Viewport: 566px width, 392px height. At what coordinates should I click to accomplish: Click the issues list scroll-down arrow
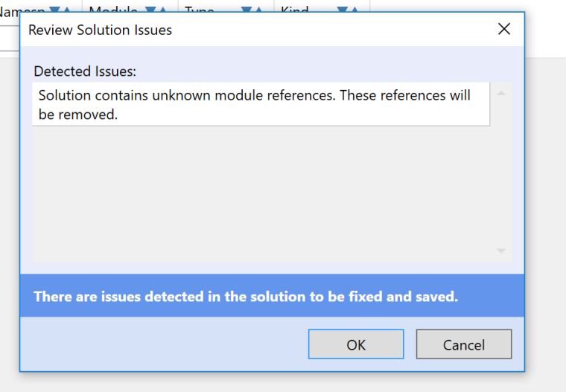tap(501, 251)
